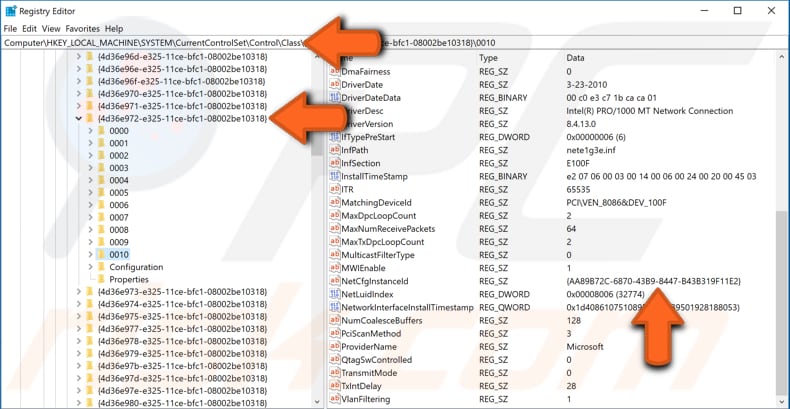The image size is (790, 409).
Task: Expand the {4d36e96e-e325-11ce-bfc1-08002be10318} key
Action: [x=79, y=69]
